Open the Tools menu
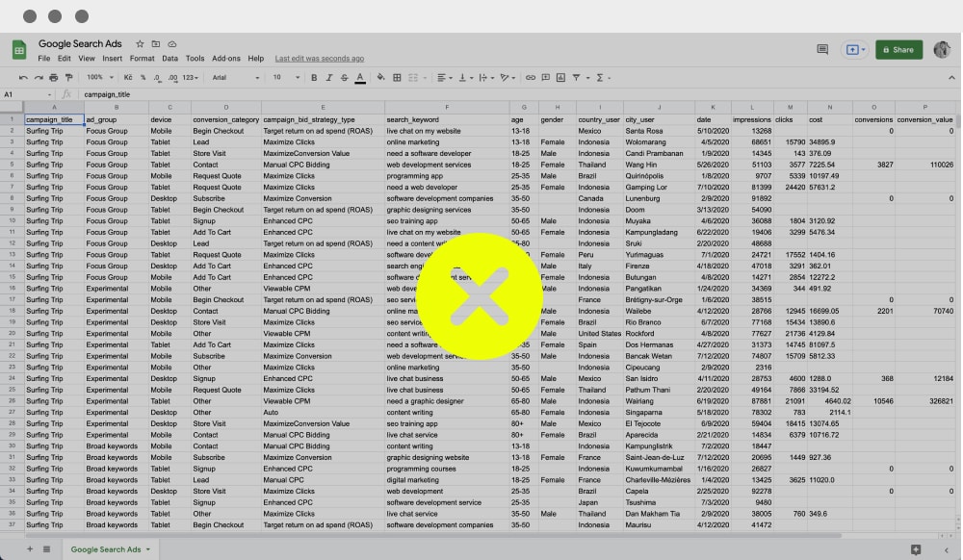963x560 pixels. click(x=195, y=59)
